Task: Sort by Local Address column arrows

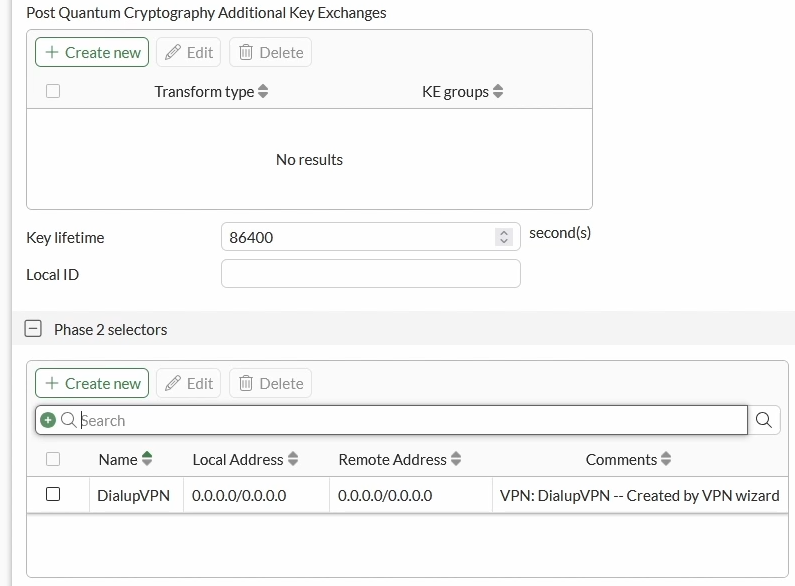Action: pos(293,459)
